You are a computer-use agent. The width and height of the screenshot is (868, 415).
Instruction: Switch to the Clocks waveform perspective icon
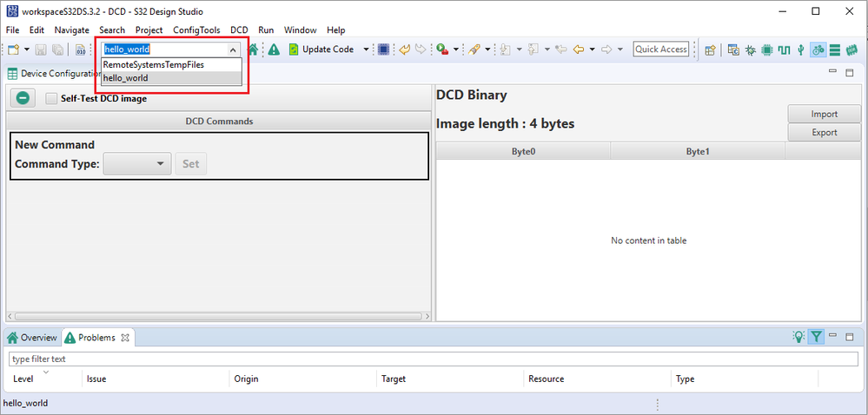click(x=784, y=49)
